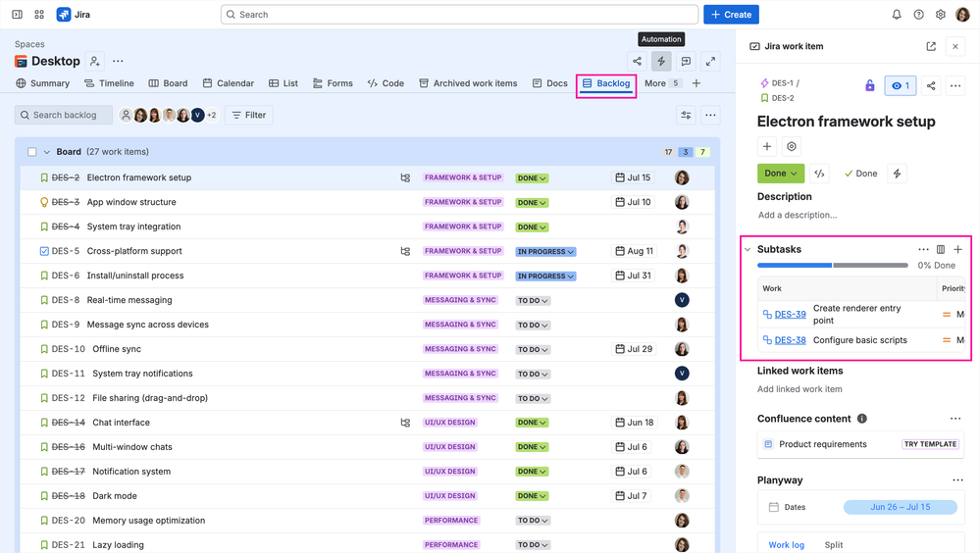Open backlog view settings sliders icon

[687, 115]
